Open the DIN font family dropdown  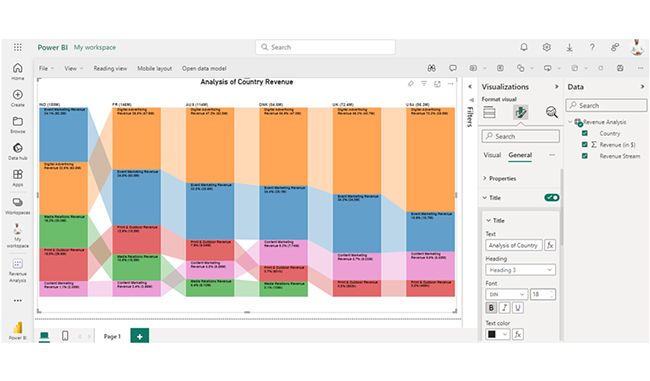pyautogui.click(x=507, y=294)
